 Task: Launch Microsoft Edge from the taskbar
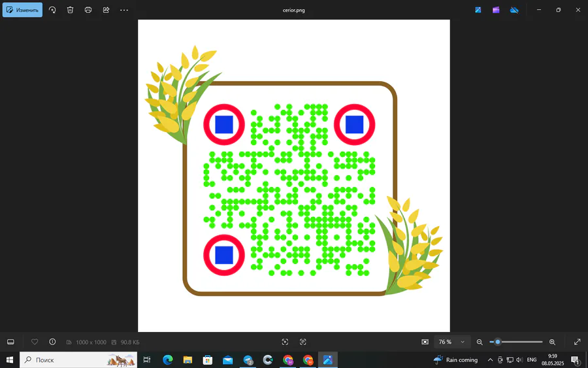coord(168,360)
